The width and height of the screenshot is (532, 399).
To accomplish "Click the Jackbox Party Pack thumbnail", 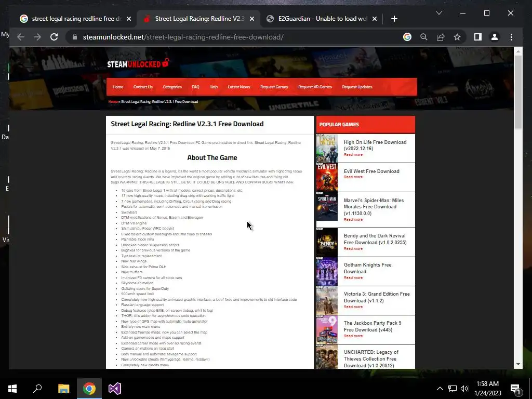I will pos(327,329).
